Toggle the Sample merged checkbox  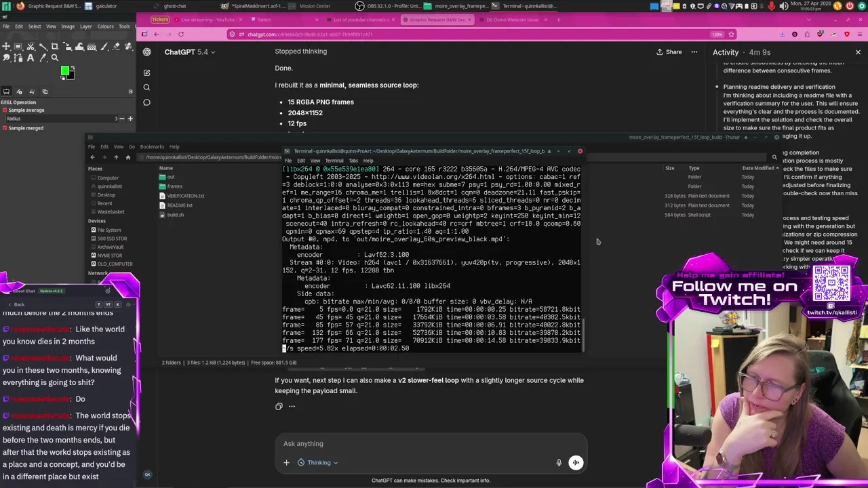4,127
